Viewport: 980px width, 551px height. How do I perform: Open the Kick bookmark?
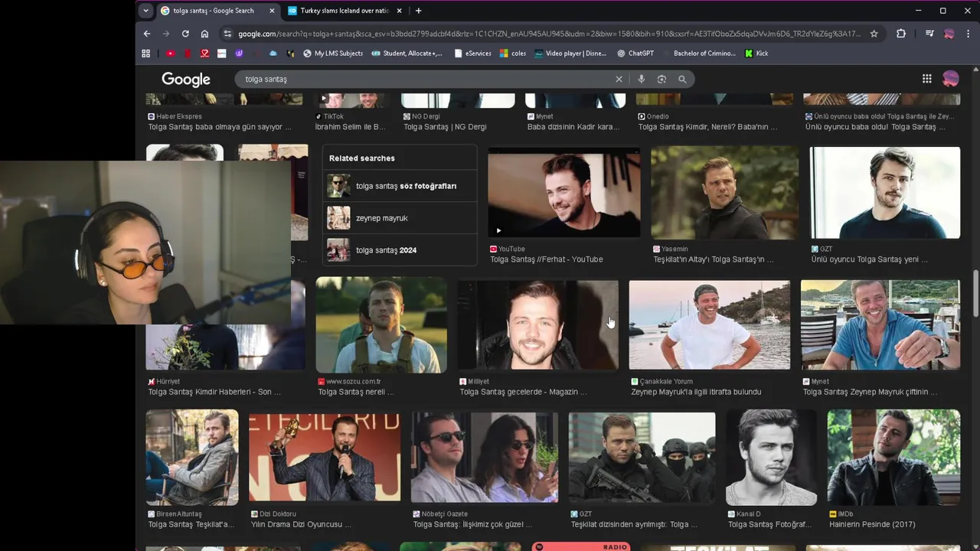pos(756,54)
